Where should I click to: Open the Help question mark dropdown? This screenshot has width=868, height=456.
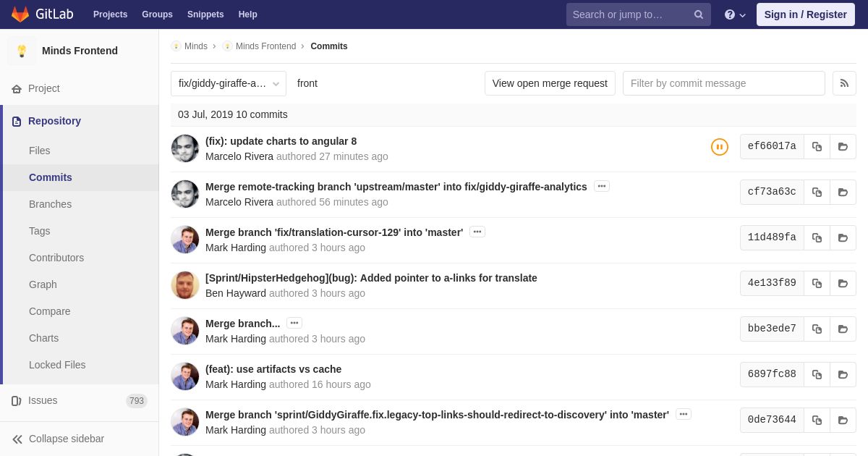tap(735, 14)
